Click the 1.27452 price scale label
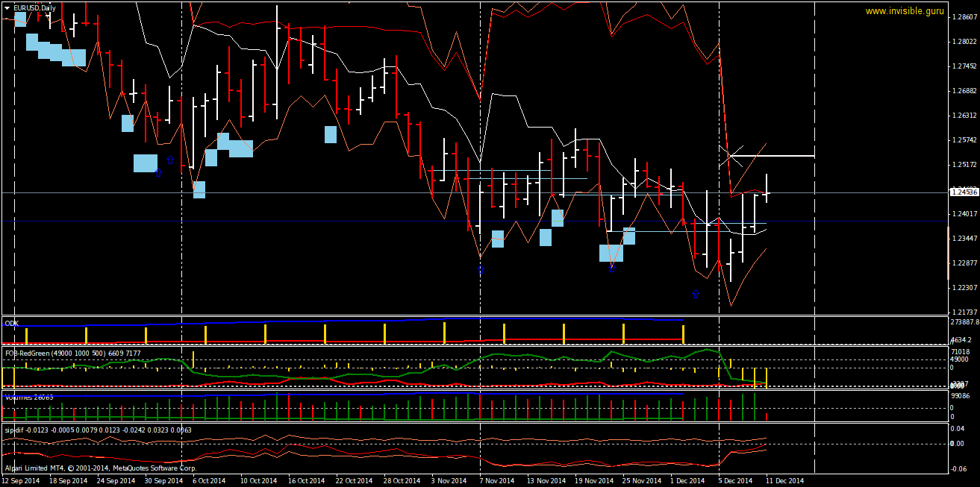The image size is (980, 487). pos(964,66)
